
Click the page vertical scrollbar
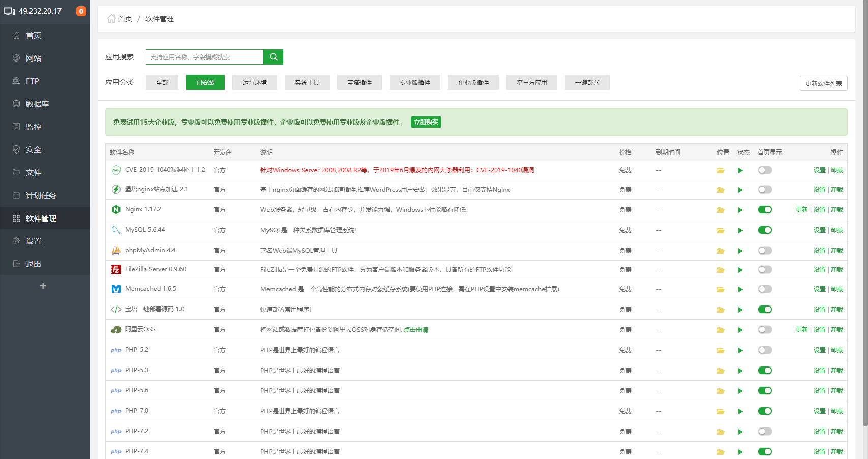pos(865,213)
